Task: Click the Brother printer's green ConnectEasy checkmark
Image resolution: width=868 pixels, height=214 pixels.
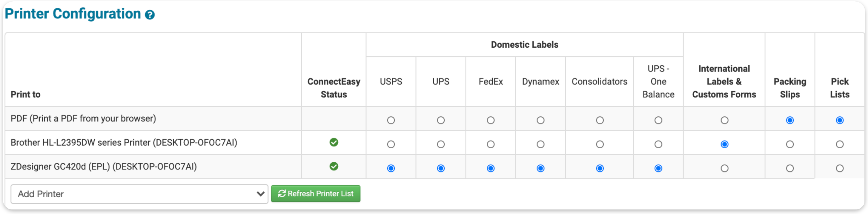Action: (x=334, y=142)
